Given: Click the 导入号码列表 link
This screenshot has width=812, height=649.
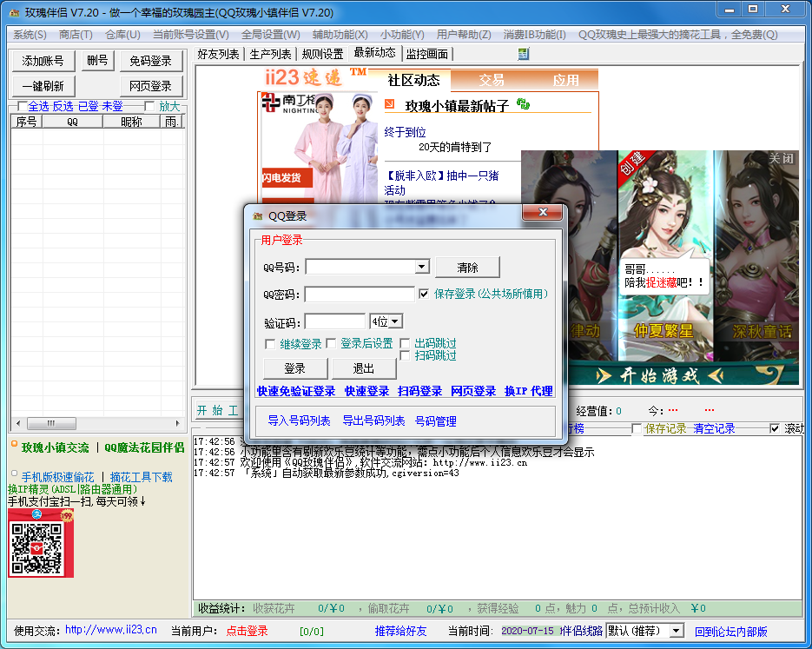Looking at the screenshot, I should pyautogui.click(x=299, y=421).
